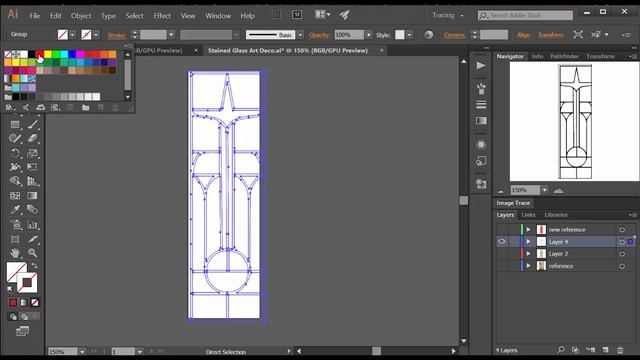Open fill color dropdown in control bar
The width and height of the screenshot is (640, 360).
click(x=72, y=35)
